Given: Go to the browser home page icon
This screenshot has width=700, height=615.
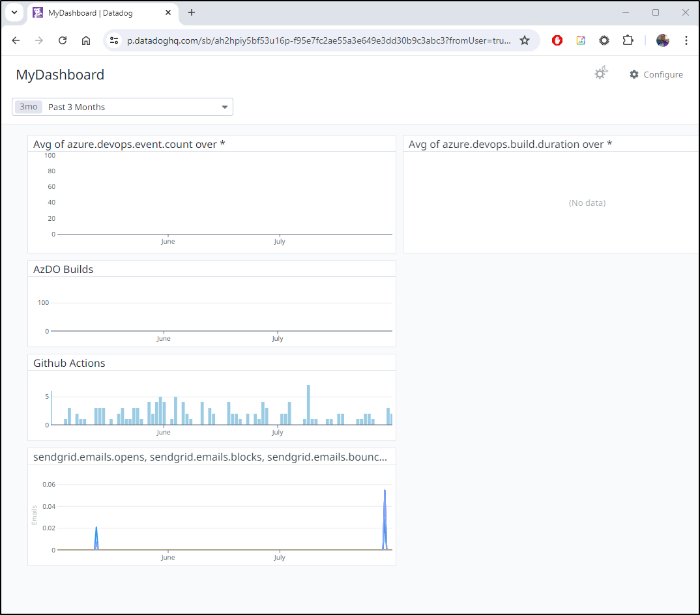Looking at the screenshot, I should [86, 40].
